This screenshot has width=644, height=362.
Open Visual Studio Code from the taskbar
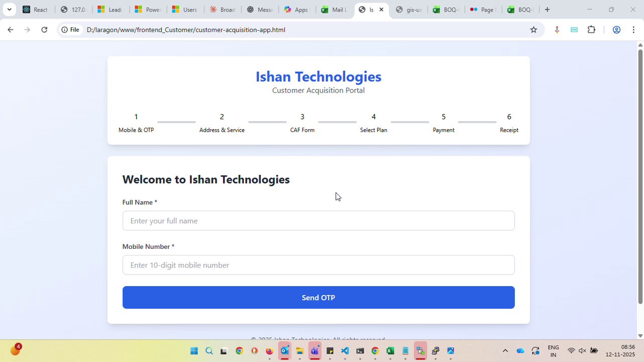[x=345, y=351]
